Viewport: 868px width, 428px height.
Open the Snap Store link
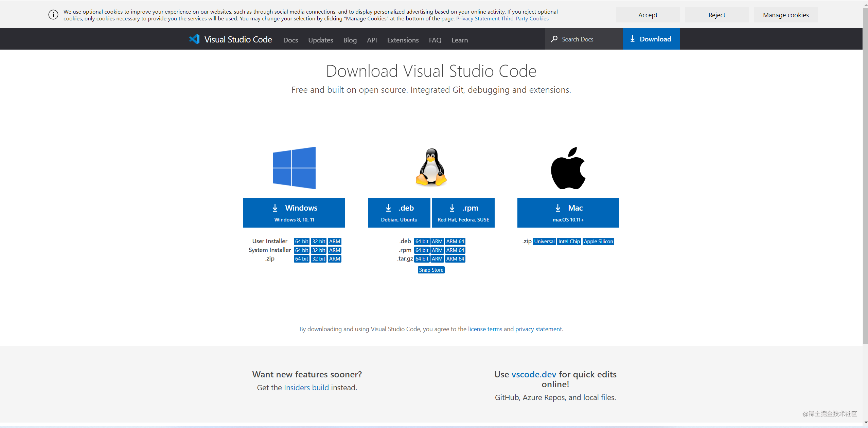(x=431, y=270)
